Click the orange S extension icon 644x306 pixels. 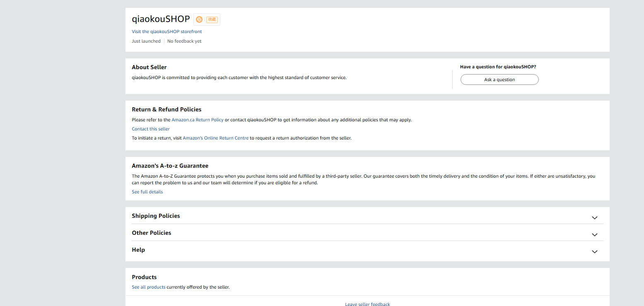(x=199, y=19)
